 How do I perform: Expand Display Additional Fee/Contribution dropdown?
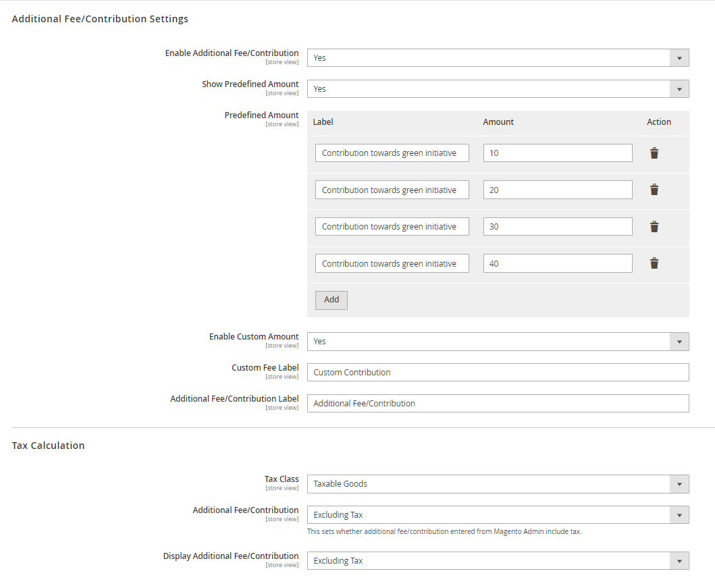click(498, 561)
